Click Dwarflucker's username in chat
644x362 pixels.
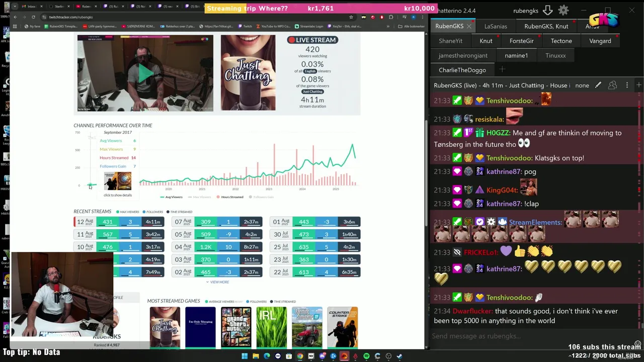coord(472,311)
